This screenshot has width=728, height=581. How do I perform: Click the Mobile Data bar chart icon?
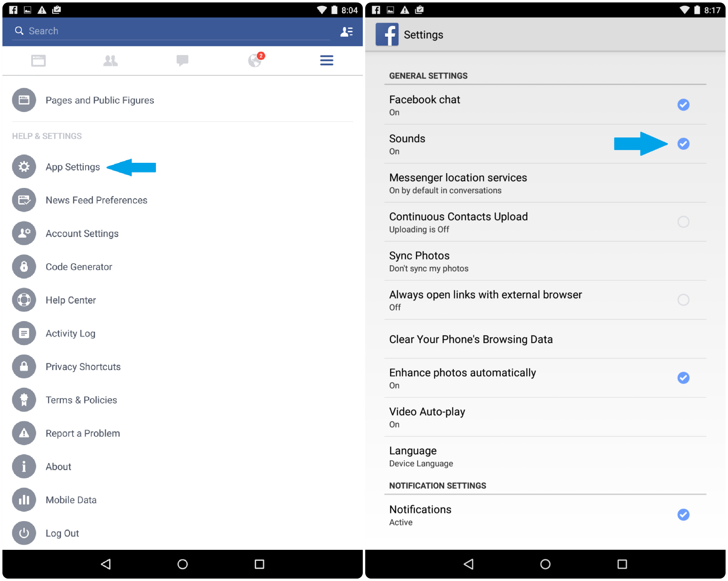pyautogui.click(x=24, y=500)
